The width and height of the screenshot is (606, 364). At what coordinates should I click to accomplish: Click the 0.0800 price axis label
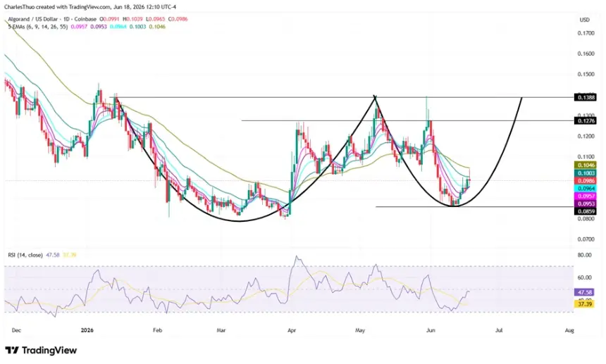(586, 219)
